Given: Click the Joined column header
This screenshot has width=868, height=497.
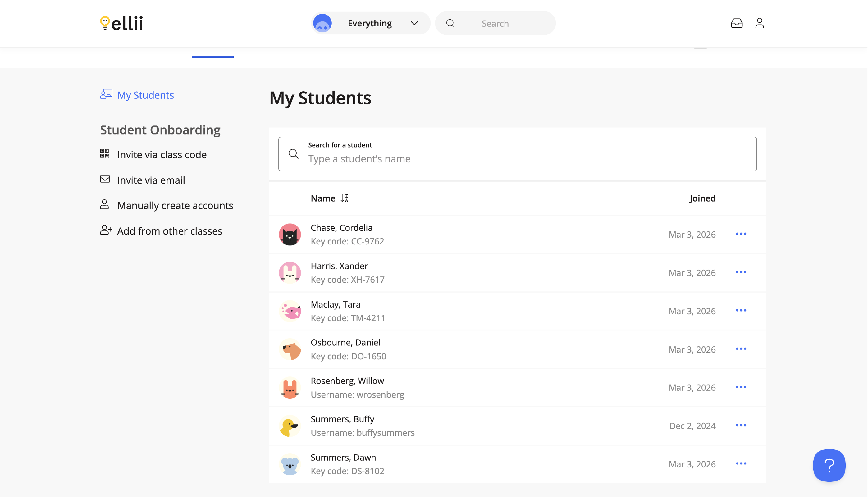Looking at the screenshot, I should [x=702, y=198].
